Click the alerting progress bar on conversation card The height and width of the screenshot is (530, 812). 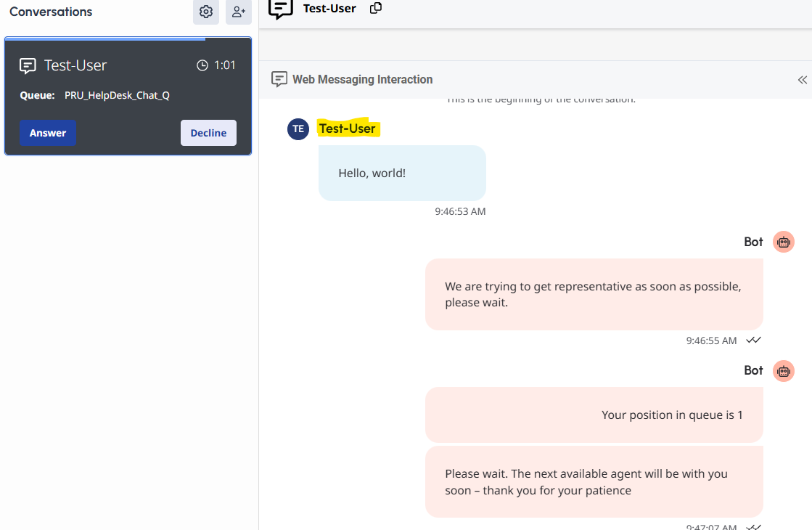105,39
